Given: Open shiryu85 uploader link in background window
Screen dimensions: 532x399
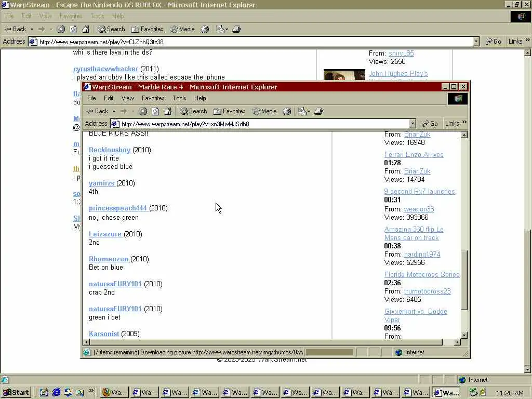Looking at the screenshot, I should [x=401, y=54].
